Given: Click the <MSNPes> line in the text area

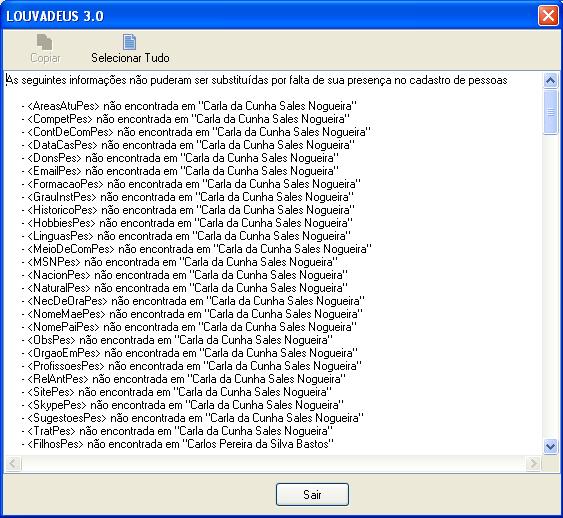Looking at the screenshot, I should point(180,262).
